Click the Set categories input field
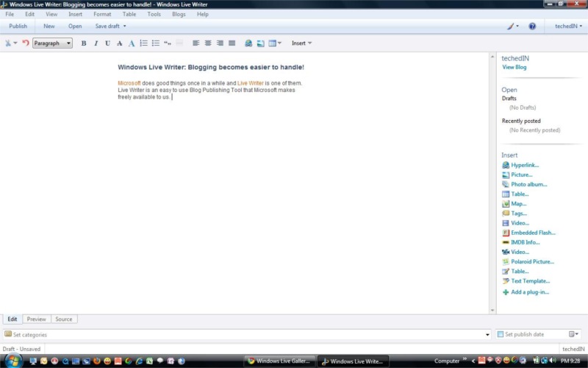The width and height of the screenshot is (588, 368). (x=247, y=335)
